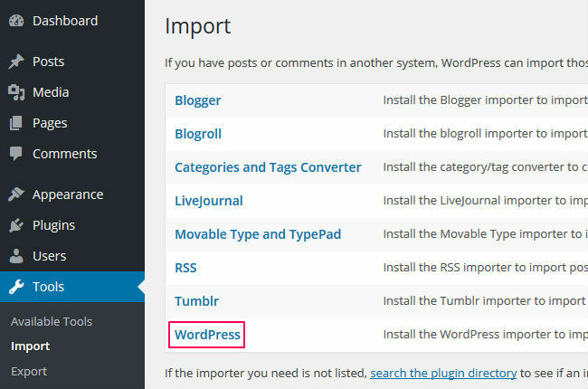Viewport: 588px width, 389px height.
Task: Select Pages in the sidebar
Action: [50, 123]
